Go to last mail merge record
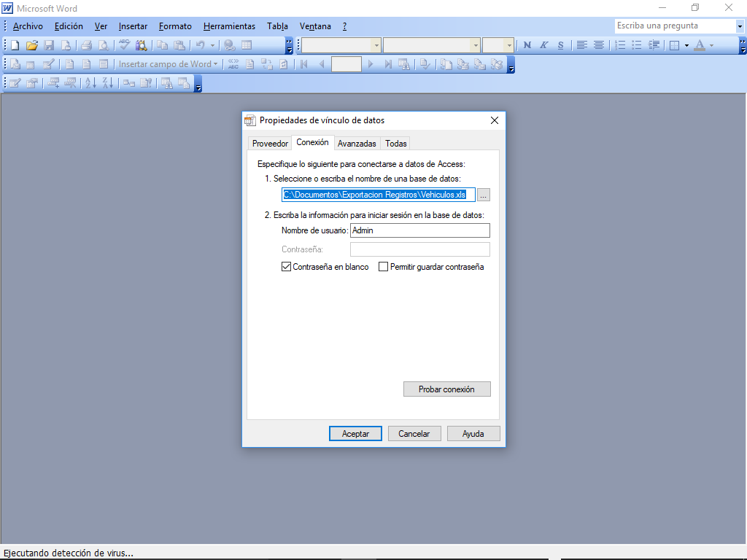Screen dimensions: 747x560 click(x=388, y=64)
